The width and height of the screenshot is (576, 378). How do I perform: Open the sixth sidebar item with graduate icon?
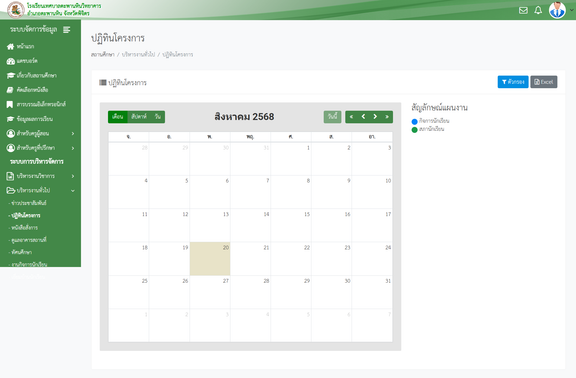pyautogui.click(x=11, y=119)
